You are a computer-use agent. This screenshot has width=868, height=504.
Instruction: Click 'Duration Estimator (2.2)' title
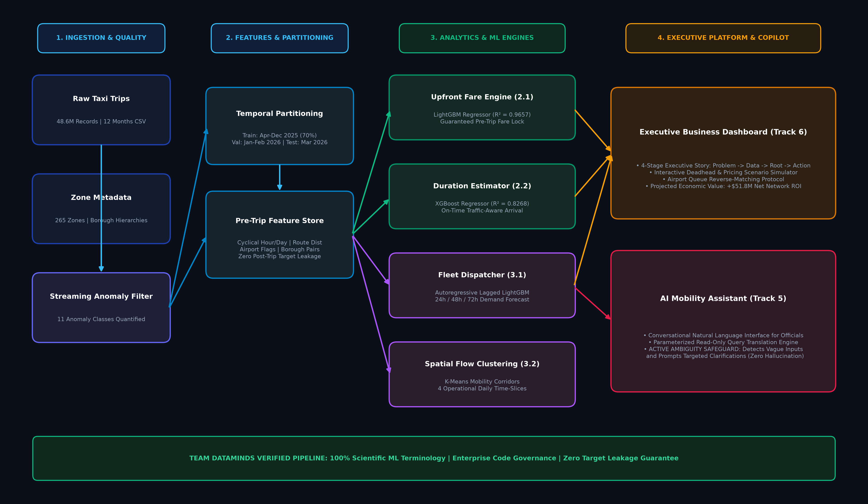coord(482,186)
